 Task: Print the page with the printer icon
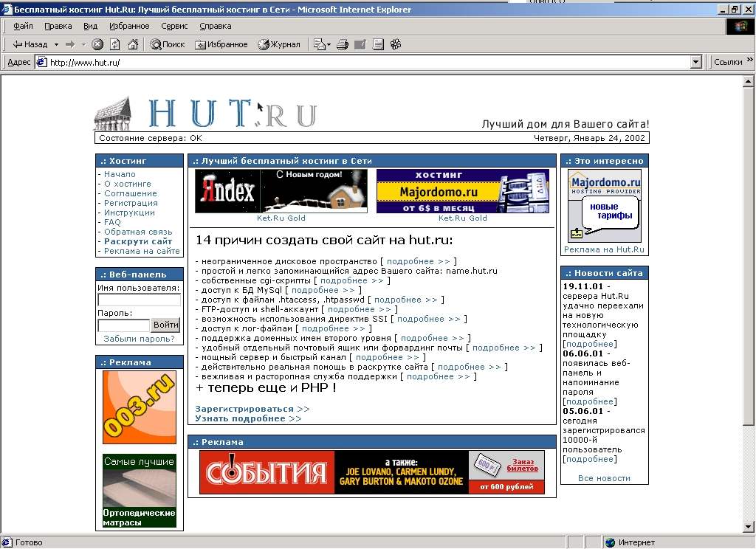343,44
